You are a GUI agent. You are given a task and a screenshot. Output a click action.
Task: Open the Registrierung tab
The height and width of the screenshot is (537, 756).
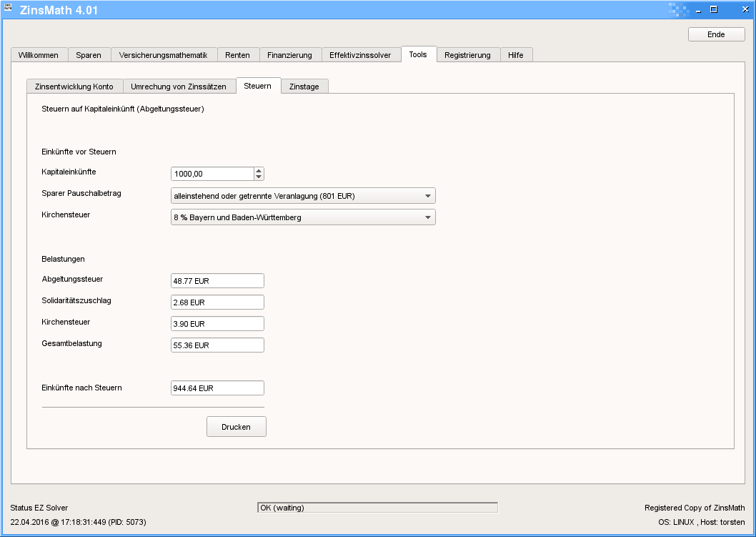point(467,55)
